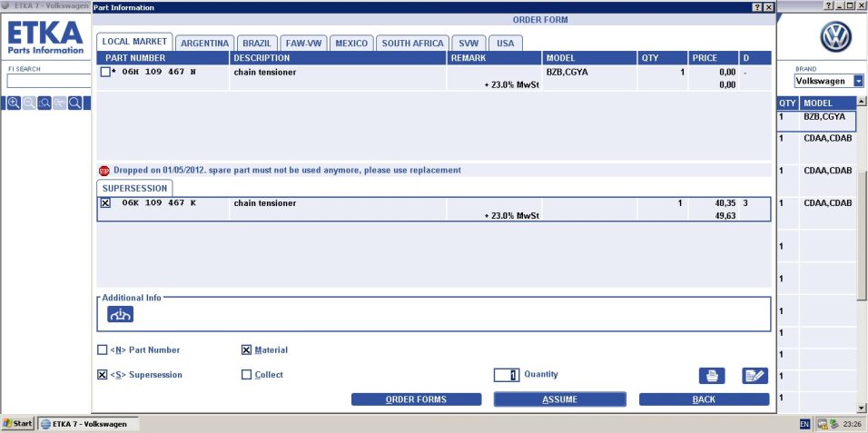Click the VM warning tray icon
The width and height of the screenshot is (868, 433).
822,424
